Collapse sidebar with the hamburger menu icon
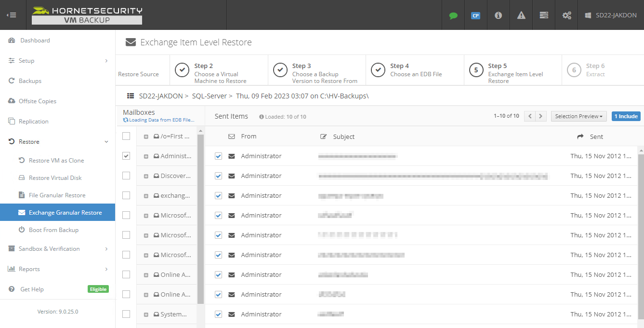This screenshot has height=328, width=644. tap(12, 15)
